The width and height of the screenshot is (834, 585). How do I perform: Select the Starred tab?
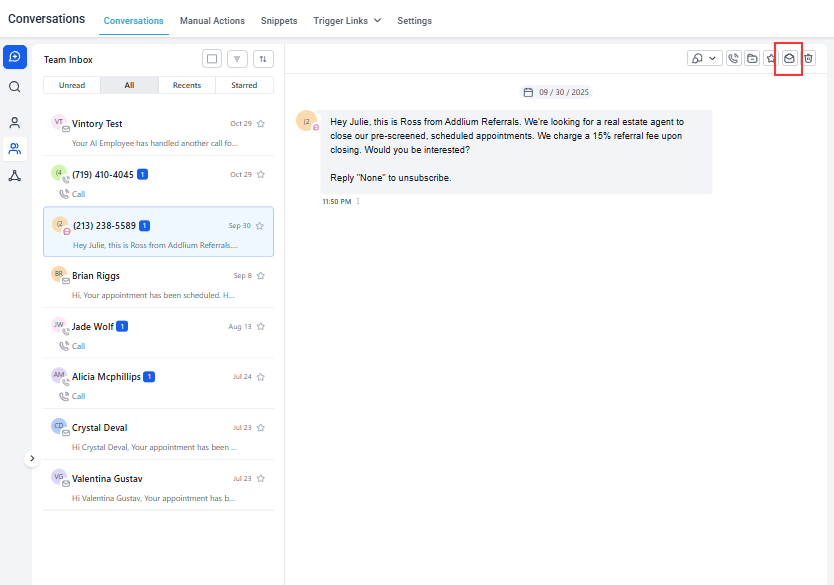244,85
